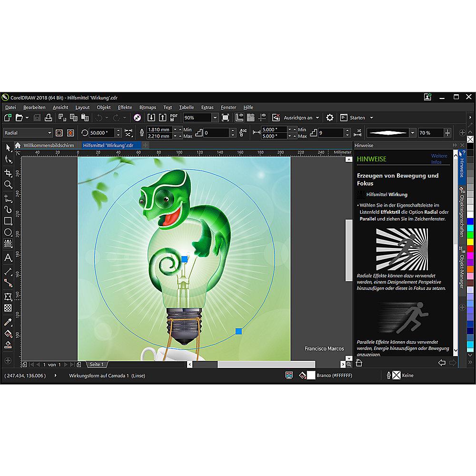The height and width of the screenshot is (476, 476).
Task: Select the Text tool
Action: tap(8, 258)
